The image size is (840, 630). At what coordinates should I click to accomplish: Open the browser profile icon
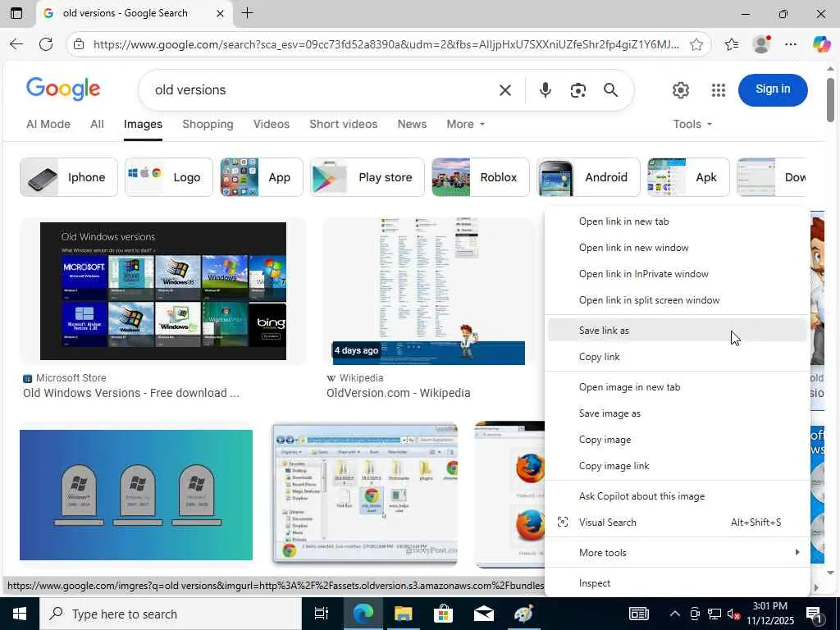[761, 44]
